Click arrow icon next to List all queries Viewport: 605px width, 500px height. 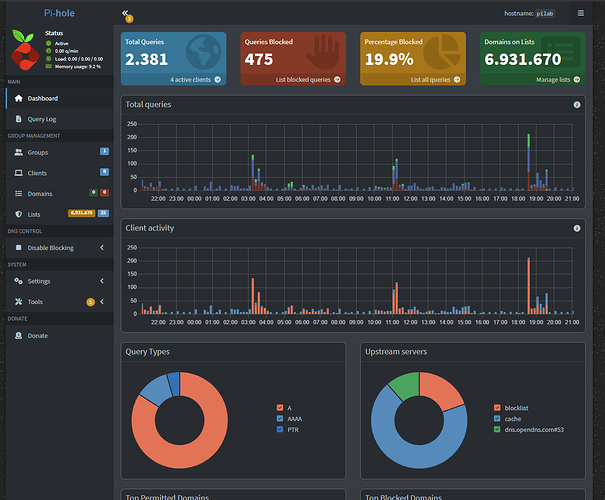(457, 79)
